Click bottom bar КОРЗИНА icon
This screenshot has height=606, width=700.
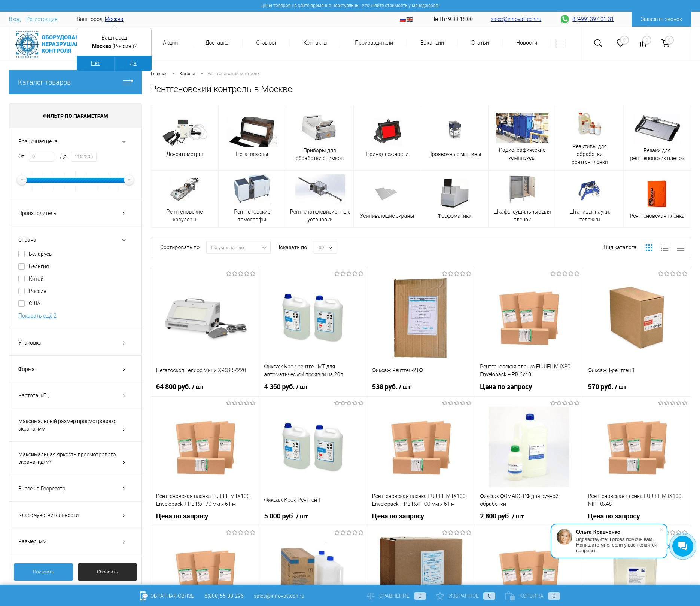[x=510, y=596]
